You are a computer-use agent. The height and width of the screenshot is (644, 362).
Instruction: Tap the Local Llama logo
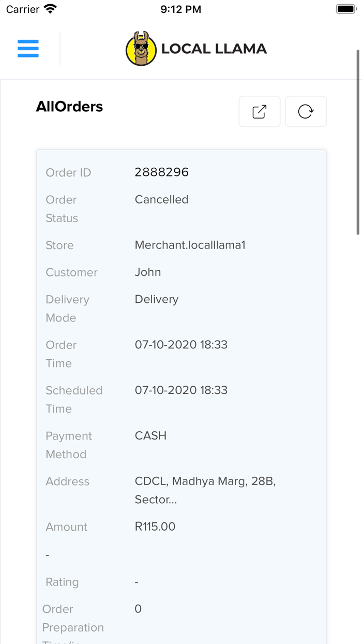141,49
